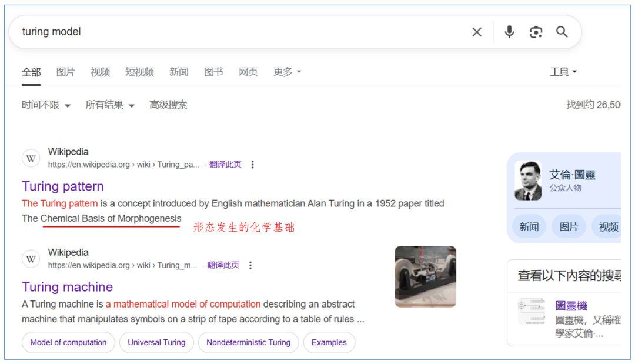Click the Turing machine result title
The height and width of the screenshot is (364, 635).
tap(67, 287)
